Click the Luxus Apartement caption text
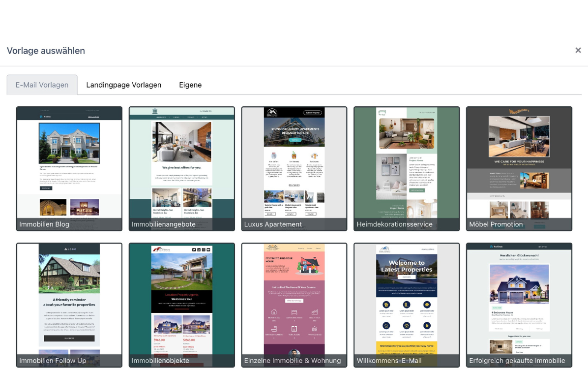Viewport: 588px width, 372px height. pyautogui.click(x=273, y=224)
